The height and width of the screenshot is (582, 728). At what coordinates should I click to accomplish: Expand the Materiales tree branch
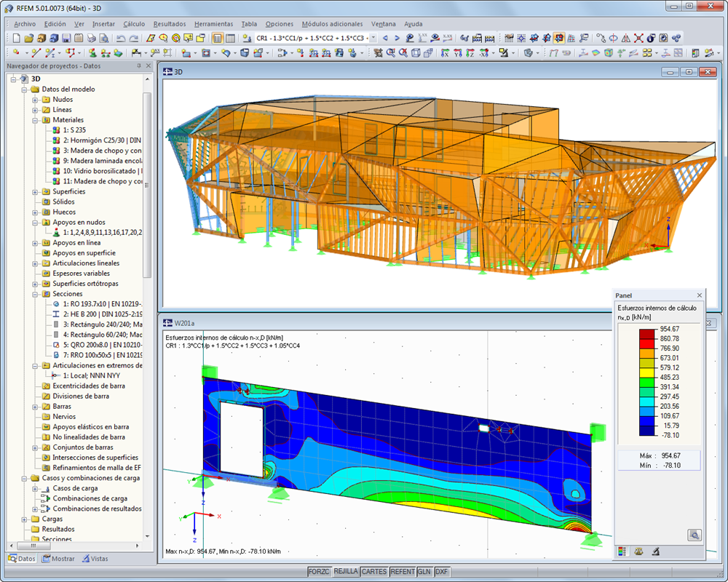click(36, 120)
